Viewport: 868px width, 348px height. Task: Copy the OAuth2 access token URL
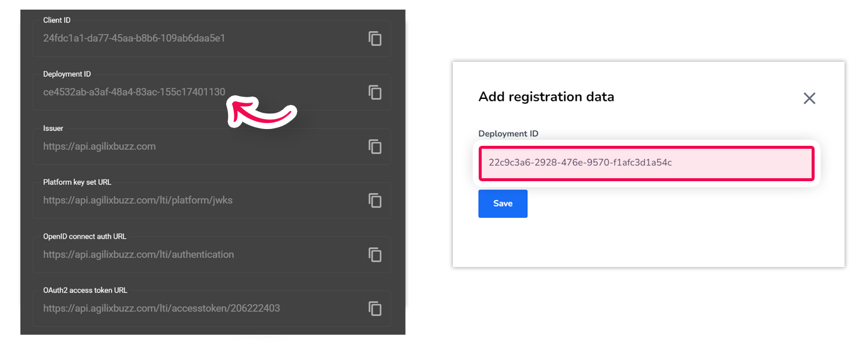coord(375,308)
